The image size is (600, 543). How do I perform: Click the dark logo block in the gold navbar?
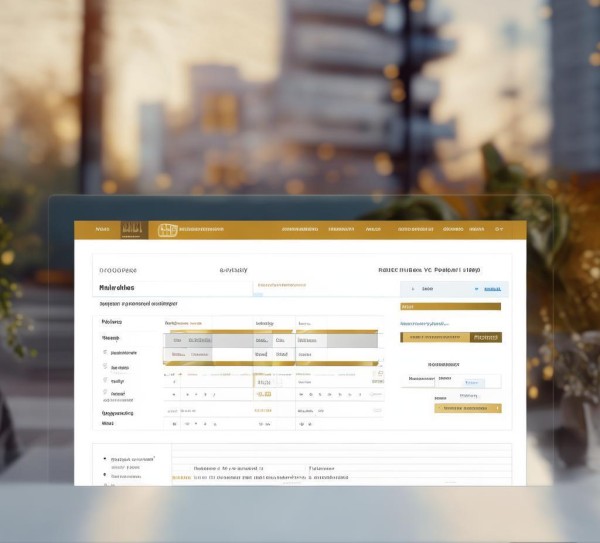point(133,230)
